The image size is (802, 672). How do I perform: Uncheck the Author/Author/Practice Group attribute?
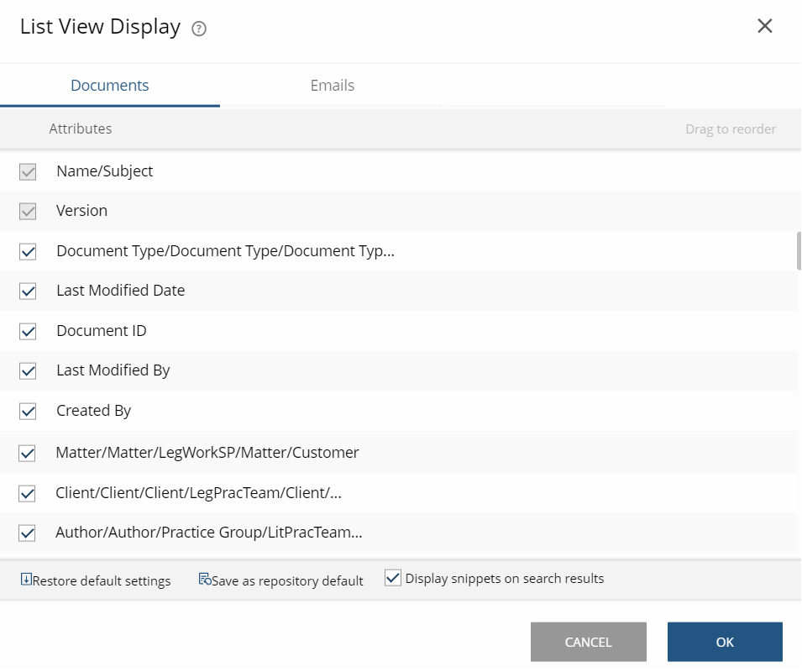coord(27,533)
